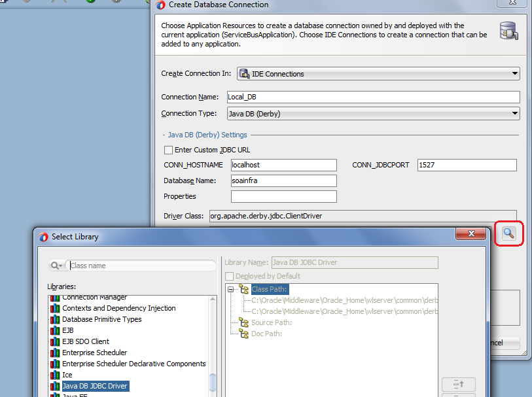Click the CONN_JDBCPORT field
Viewport: 532px width, 397px height.
pos(467,165)
